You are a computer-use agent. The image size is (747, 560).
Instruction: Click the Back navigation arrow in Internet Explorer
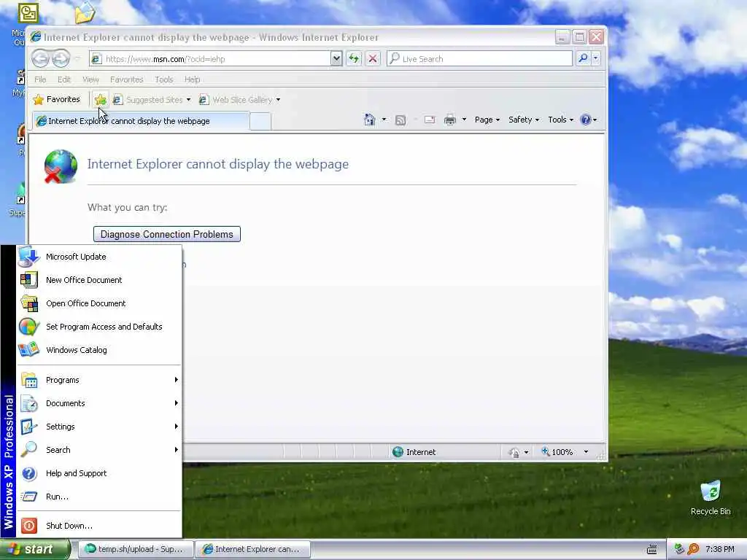pos(40,58)
